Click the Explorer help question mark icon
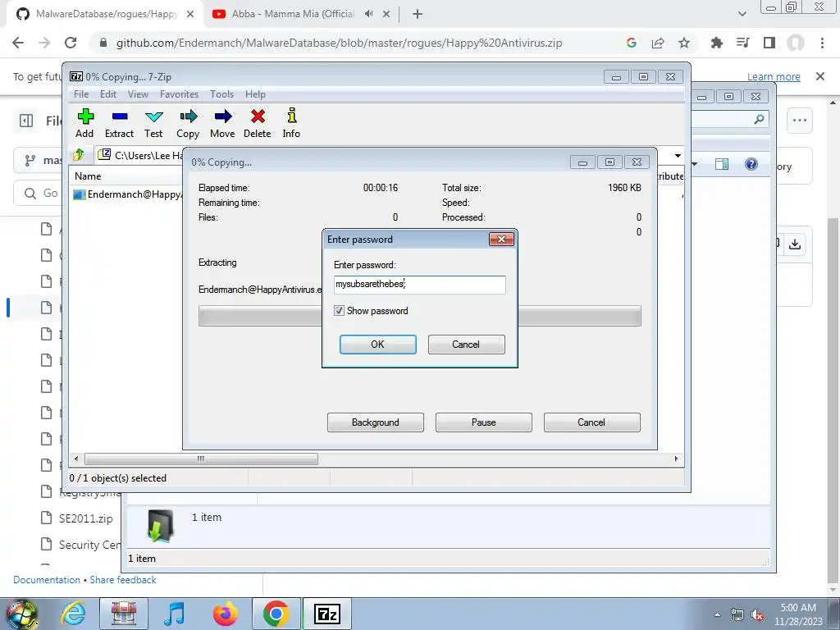 [x=751, y=164]
